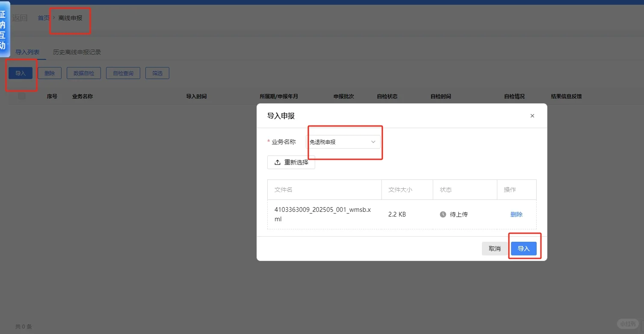Switch to the 导入列表 tab

(28, 52)
